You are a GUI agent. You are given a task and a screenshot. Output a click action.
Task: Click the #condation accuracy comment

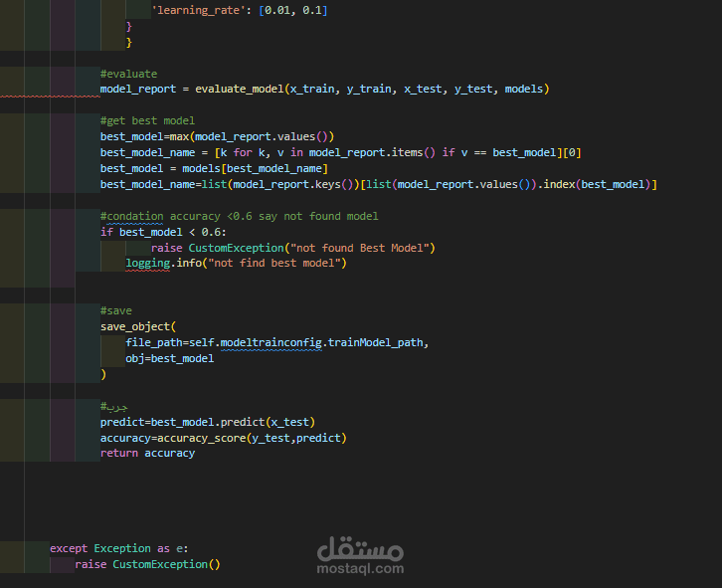(x=239, y=216)
